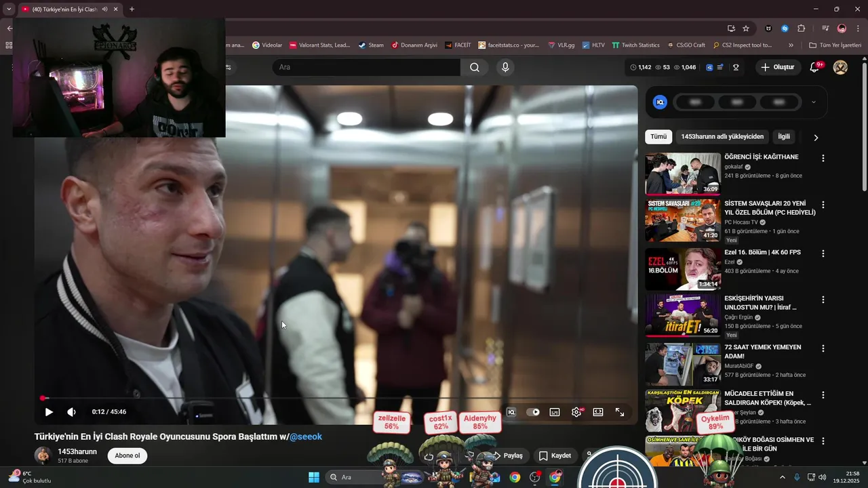
Task: Start voice search with microphone icon
Action: (x=505, y=67)
